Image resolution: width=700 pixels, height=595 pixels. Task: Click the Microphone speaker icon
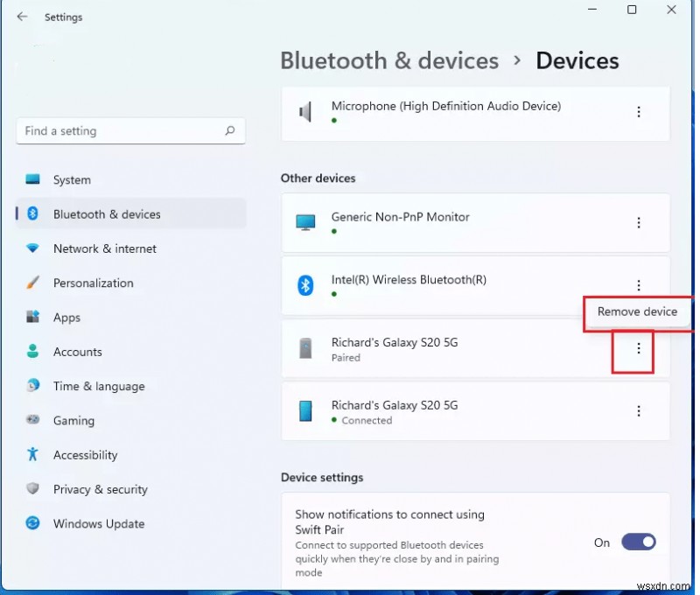click(305, 112)
